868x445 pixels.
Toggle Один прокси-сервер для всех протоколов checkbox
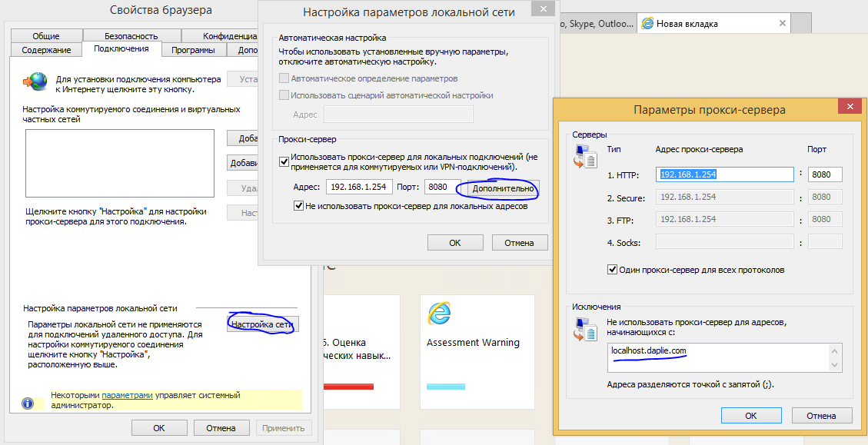click(613, 270)
